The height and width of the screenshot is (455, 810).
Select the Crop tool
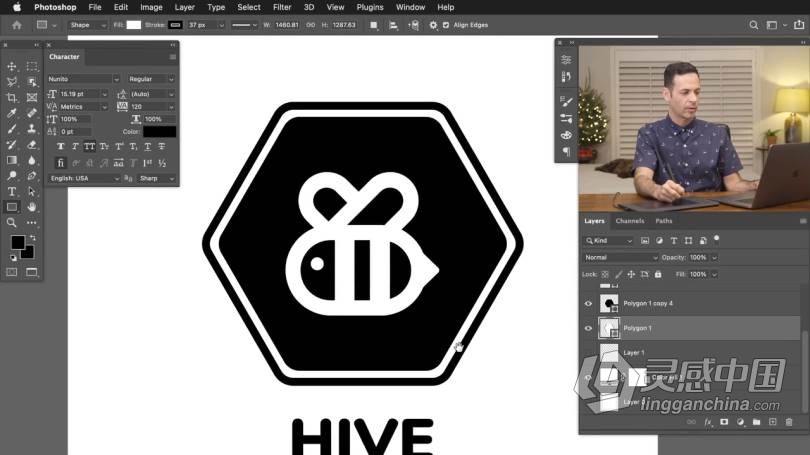point(11,98)
